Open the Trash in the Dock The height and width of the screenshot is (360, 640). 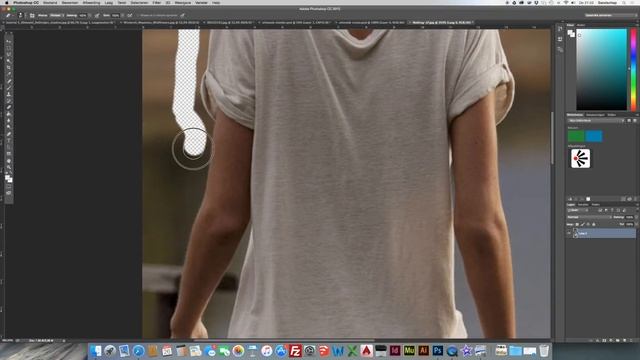544,351
